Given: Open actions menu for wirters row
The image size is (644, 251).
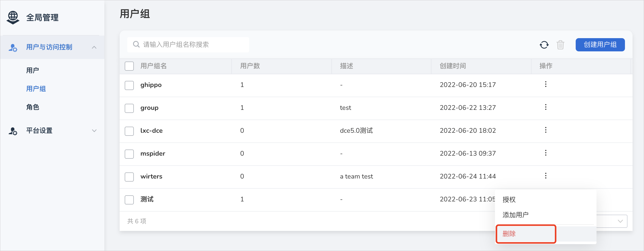Looking at the screenshot, I should pyautogui.click(x=546, y=176).
